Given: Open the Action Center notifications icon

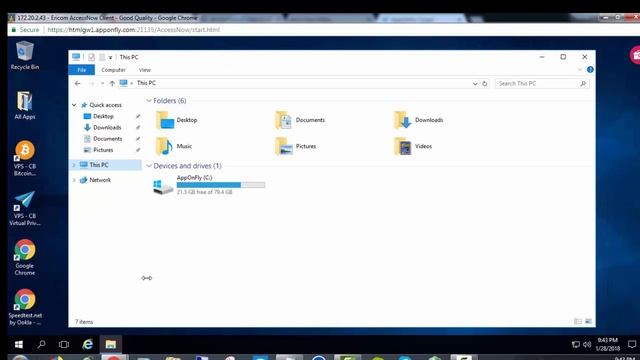Looking at the screenshot, I should tap(632, 344).
